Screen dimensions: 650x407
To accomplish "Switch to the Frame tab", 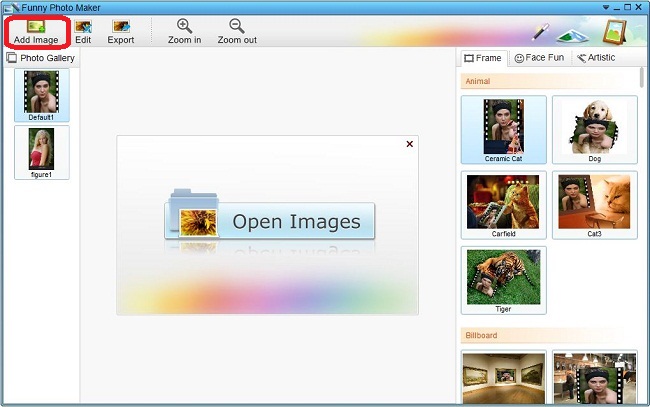I will [483, 58].
